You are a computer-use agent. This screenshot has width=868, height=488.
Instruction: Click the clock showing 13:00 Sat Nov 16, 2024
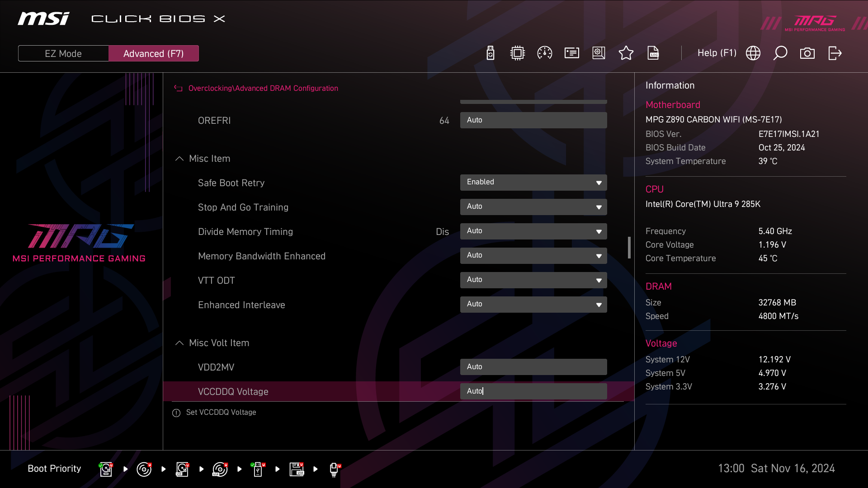click(776, 469)
